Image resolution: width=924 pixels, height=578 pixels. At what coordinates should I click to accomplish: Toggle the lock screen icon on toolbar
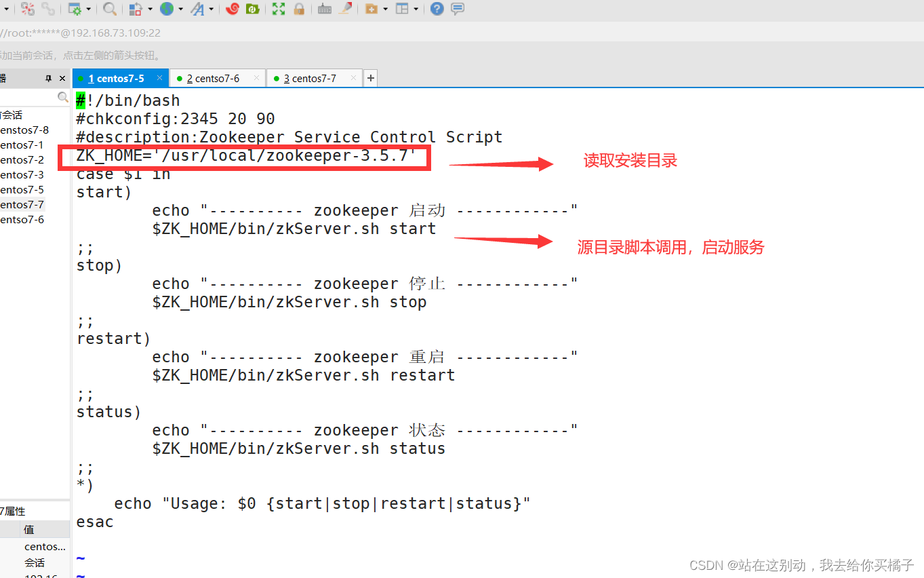tap(299, 9)
